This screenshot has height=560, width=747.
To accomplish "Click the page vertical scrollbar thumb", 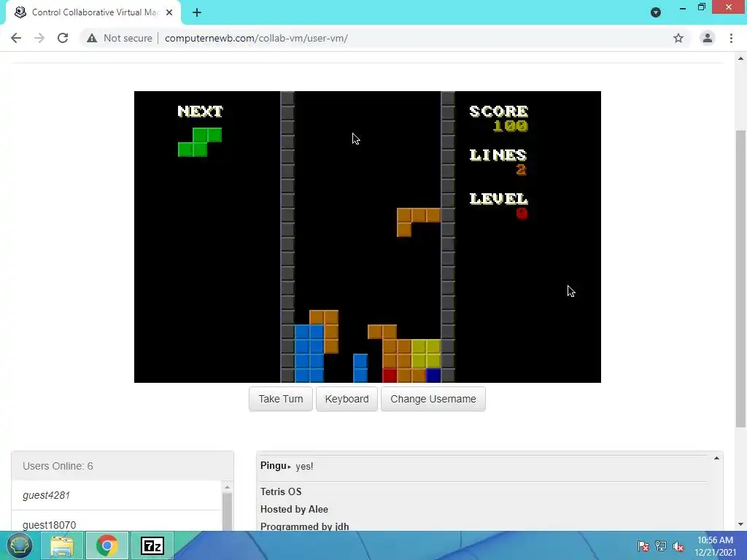I will [740, 279].
